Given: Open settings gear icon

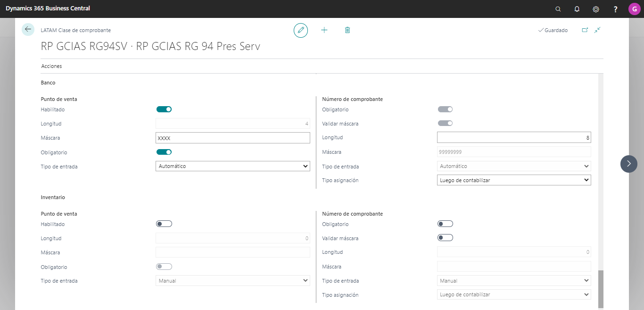Looking at the screenshot, I should click(596, 9).
